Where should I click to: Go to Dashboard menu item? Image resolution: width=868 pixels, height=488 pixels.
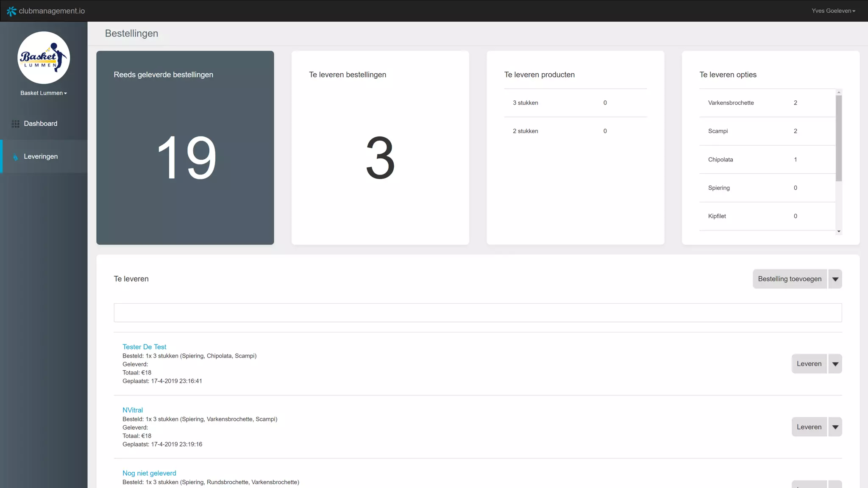pos(41,124)
